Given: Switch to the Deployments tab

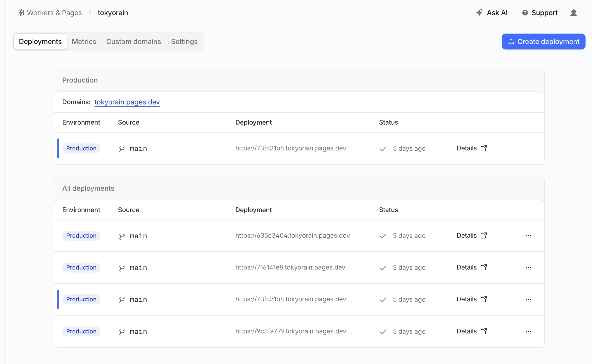Looking at the screenshot, I should [40, 42].
